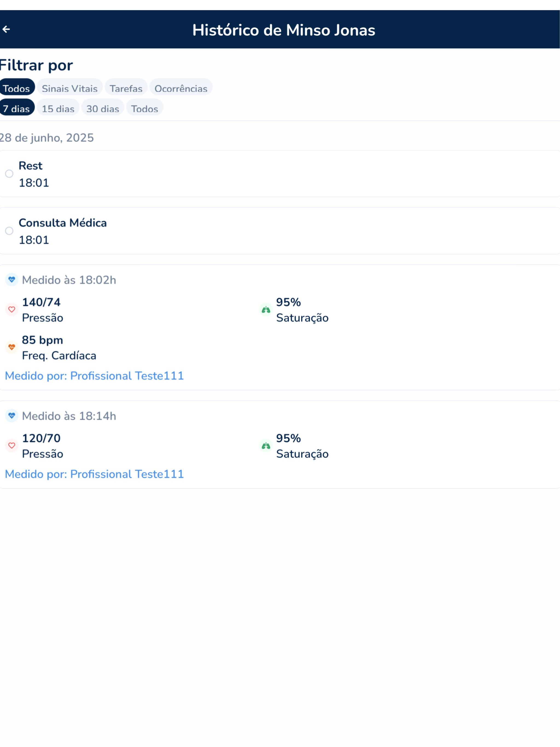The width and height of the screenshot is (560, 747).
Task: Click the 28 de junho, 2025 date header
Action: click(46, 138)
